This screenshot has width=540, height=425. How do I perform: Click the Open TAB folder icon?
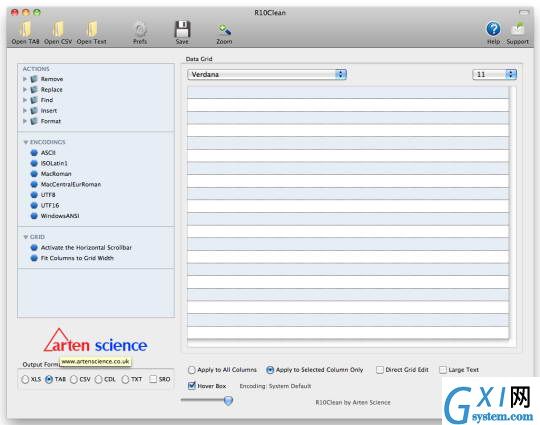[x=25, y=29]
